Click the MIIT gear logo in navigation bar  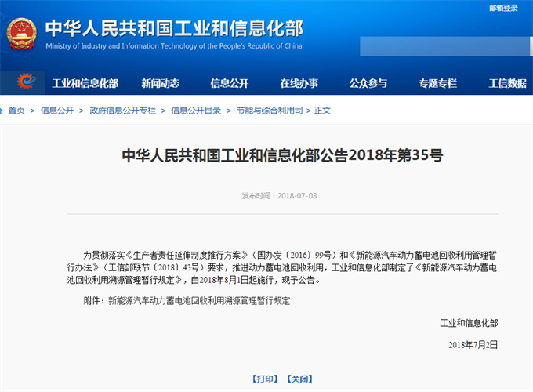26,82
